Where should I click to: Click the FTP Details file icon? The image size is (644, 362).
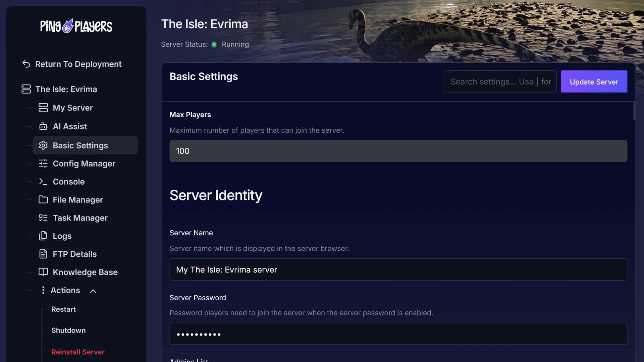(43, 254)
